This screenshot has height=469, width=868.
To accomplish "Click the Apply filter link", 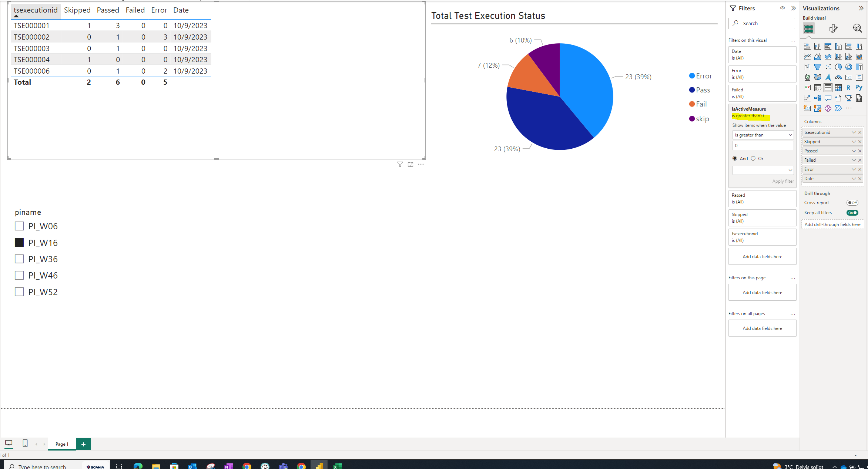I will [783, 181].
